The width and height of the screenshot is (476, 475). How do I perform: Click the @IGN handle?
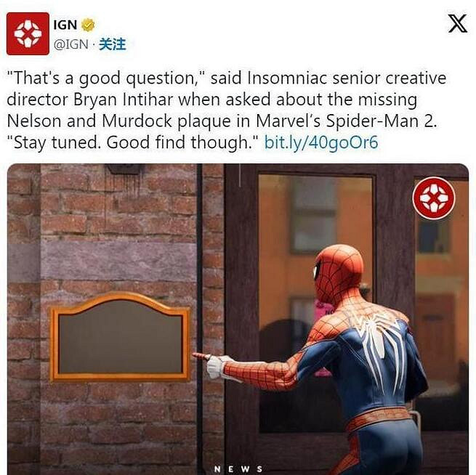[x=71, y=44]
